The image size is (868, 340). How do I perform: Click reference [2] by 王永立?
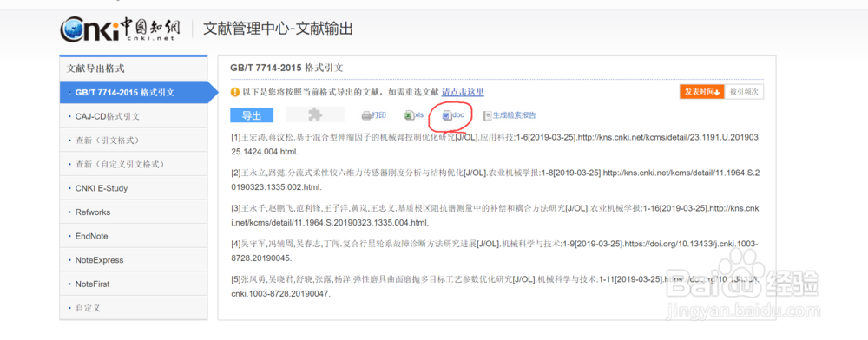tap(496, 180)
